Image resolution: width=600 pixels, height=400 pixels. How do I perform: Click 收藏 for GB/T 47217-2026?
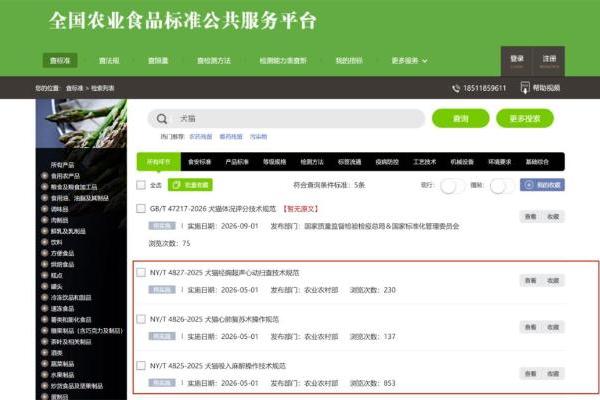553,217
